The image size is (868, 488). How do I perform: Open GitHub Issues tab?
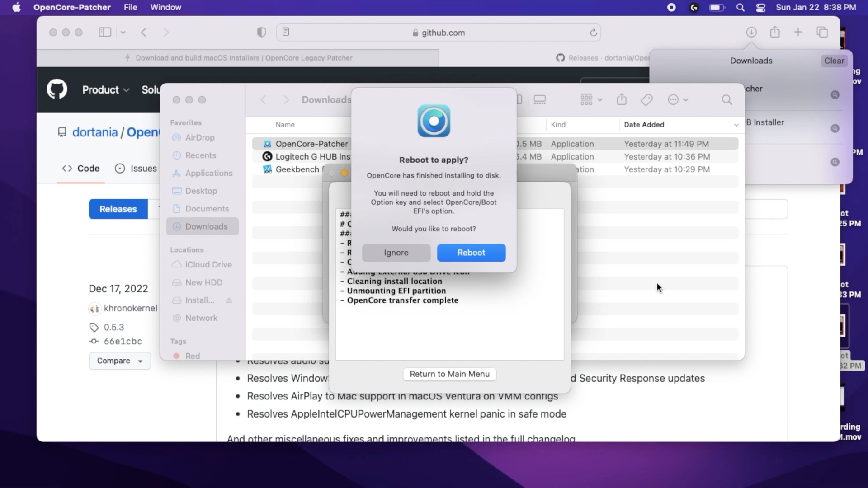pyautogui.click(x=136, y=169)
